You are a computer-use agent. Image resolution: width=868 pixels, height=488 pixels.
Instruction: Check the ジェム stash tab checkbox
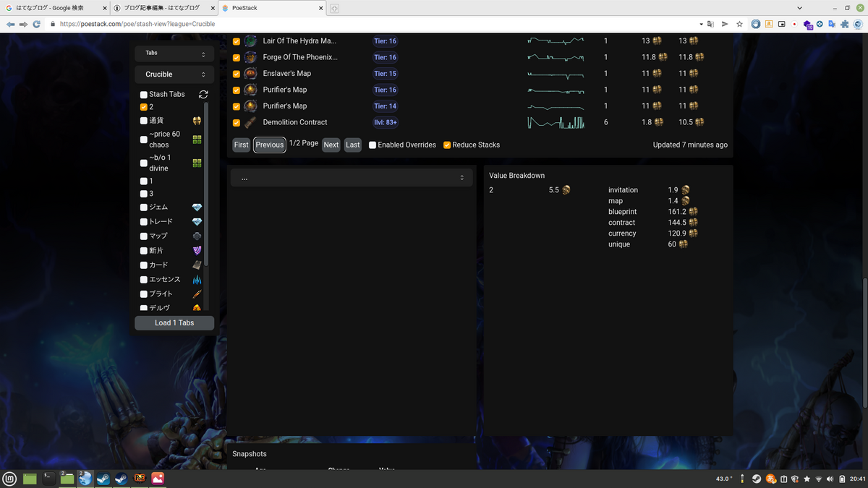[x=144, y=207]
